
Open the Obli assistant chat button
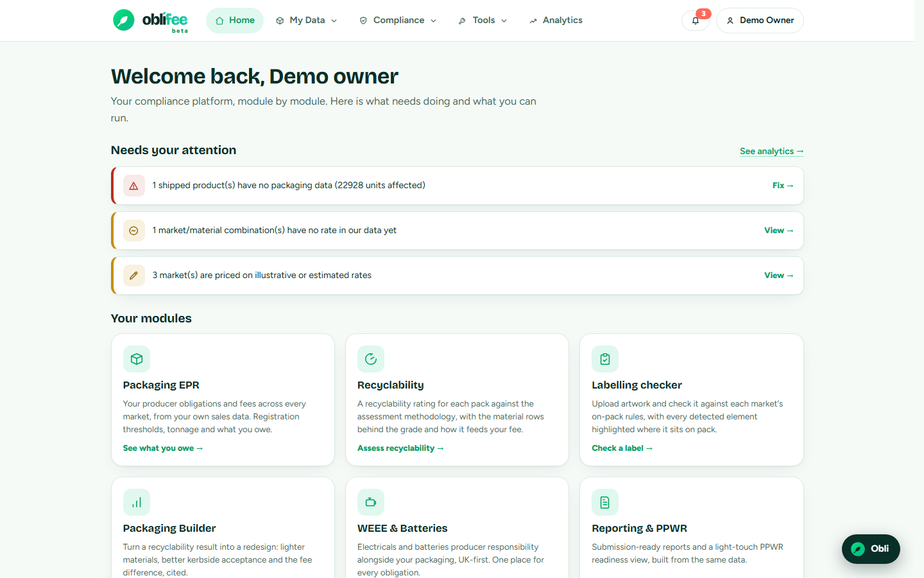871,549
